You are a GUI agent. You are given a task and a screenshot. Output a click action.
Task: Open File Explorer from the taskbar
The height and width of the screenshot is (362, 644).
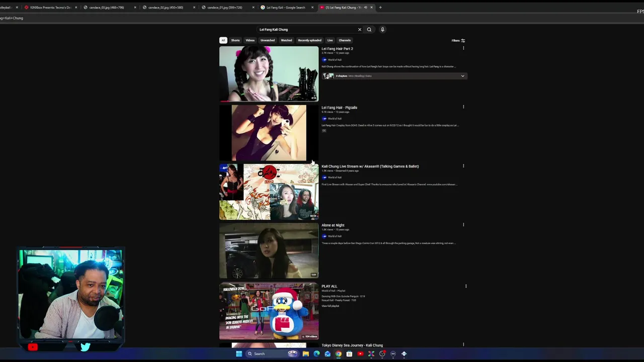click(305, 353)
